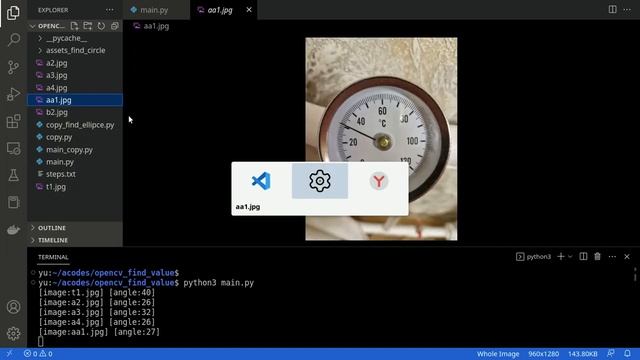Open editor more actions ellipsis
Image resolution: width=640 pixels, height=360 pixels.
[x=627, y=9]
